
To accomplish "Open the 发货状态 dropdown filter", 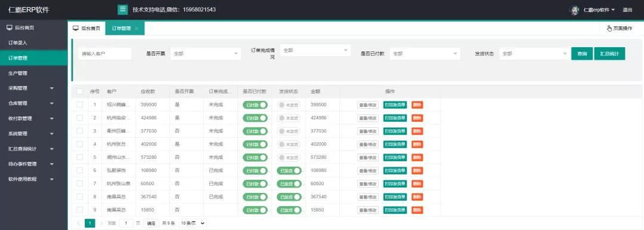I will pyautogui.click(x=534, y=54).
